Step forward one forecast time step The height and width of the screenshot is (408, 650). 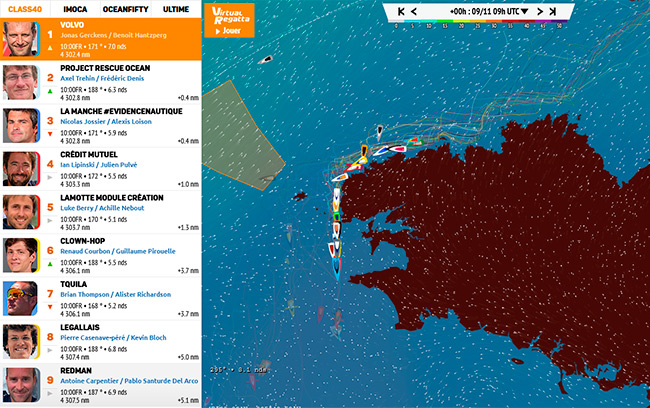(540, 12)
